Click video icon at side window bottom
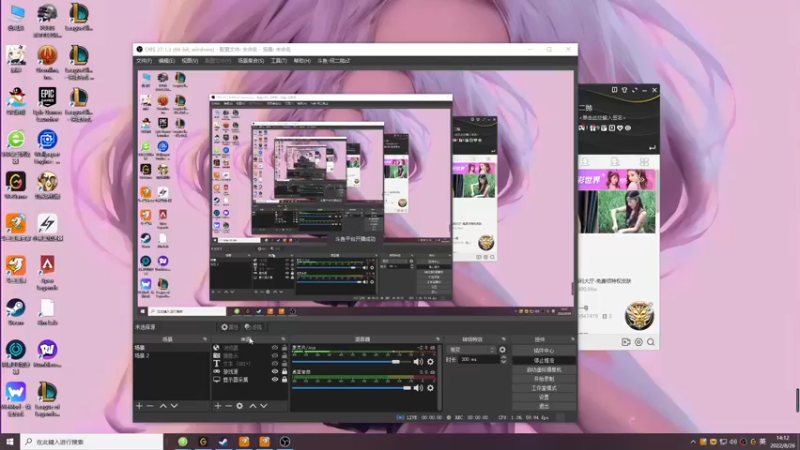This screenshot has height=450, width=800. coord(626,342)
